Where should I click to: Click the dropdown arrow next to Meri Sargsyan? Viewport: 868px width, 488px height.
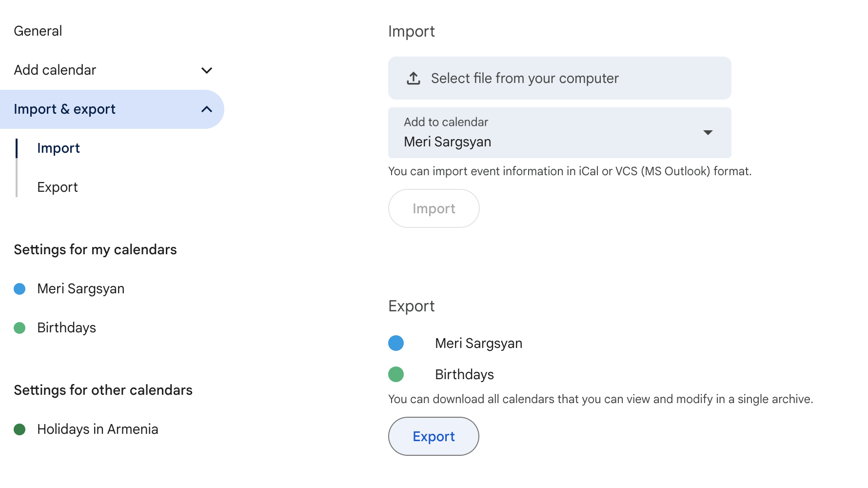click(x=708, y=133)
